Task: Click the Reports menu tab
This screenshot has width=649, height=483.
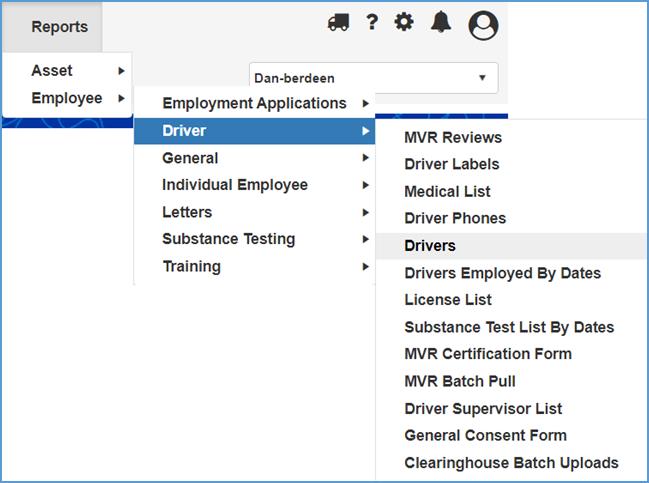Action: click(59, 27)
